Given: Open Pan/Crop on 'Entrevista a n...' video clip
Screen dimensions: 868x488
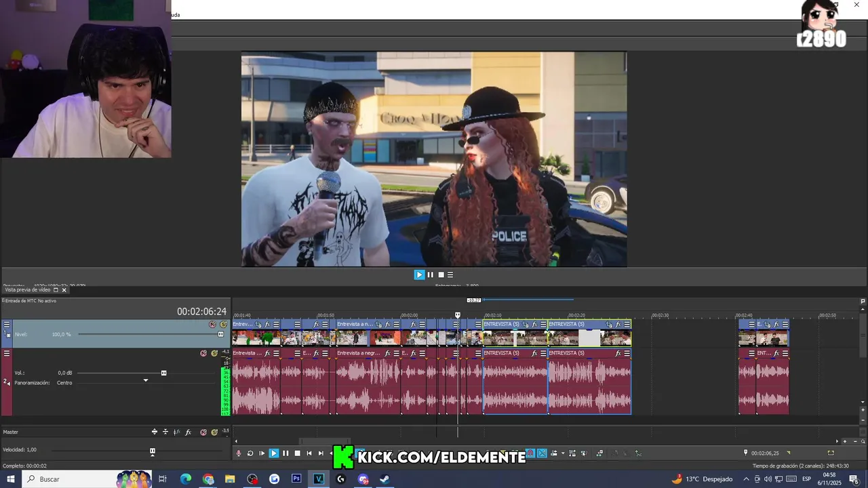Looking at the screenshot, I should pyautogui.click(x=378, y=324).
